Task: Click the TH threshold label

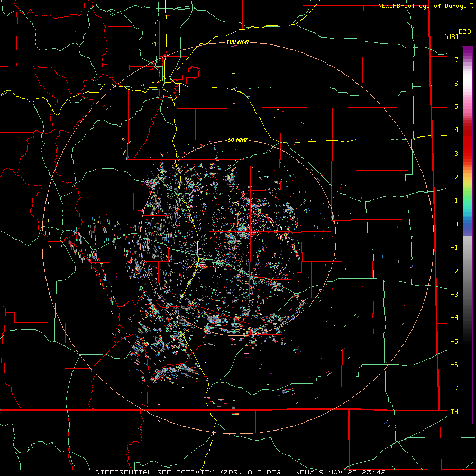Action: click(454, 411)
